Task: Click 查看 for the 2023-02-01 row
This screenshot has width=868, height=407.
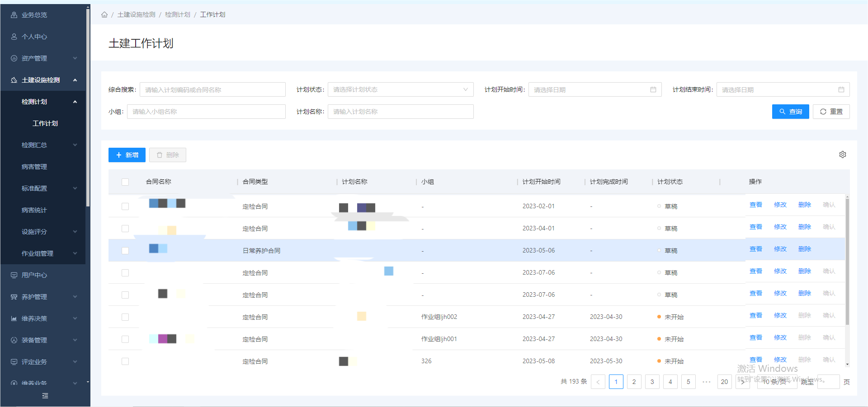Action: pyautogui.click(x=756, y=205)
